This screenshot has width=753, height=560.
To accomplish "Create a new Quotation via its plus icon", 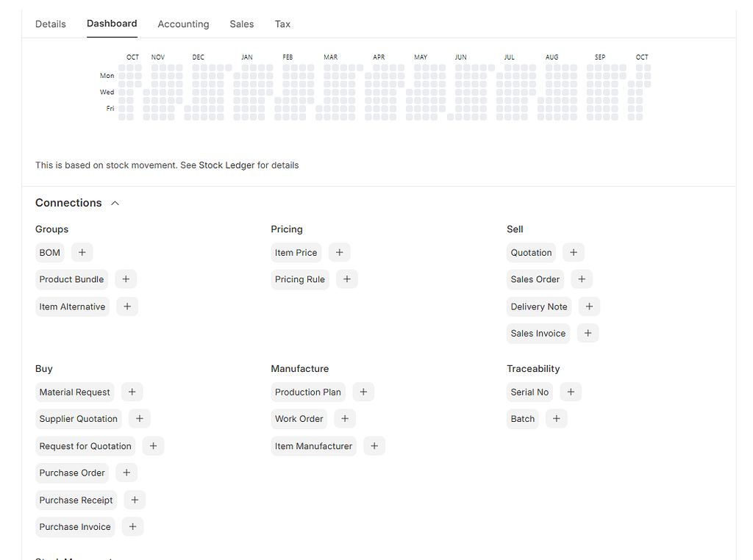I will tap(573, 252).
